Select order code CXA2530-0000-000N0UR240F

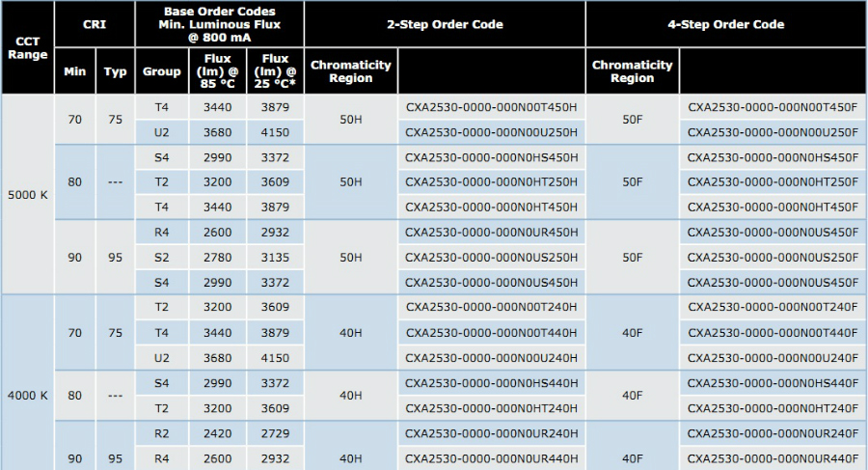coord(773,433)
